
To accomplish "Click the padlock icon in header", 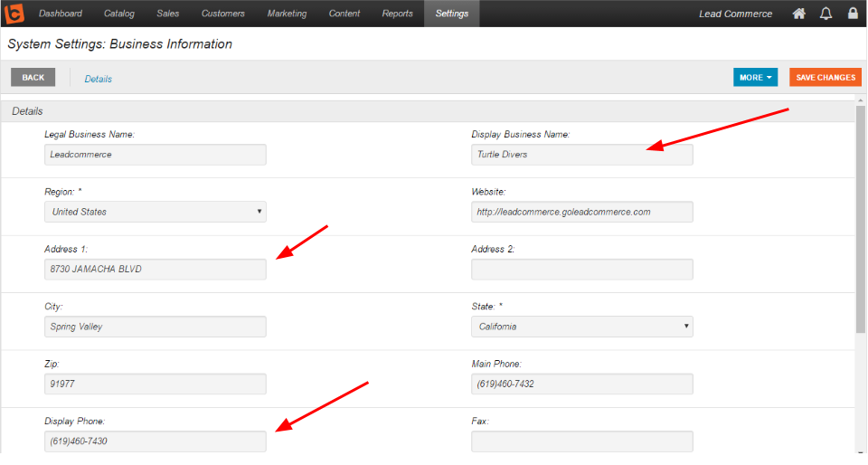I will 853,14.
